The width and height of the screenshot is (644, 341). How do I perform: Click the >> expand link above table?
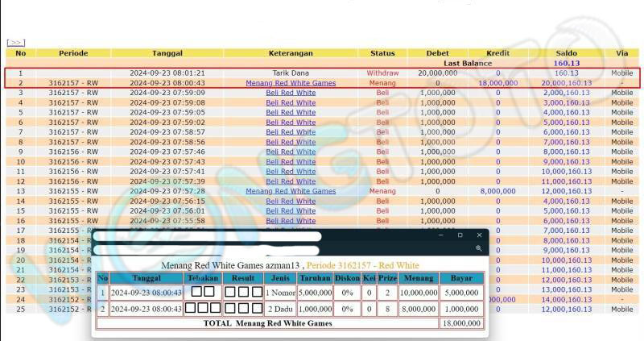click(x=15, y=43)
